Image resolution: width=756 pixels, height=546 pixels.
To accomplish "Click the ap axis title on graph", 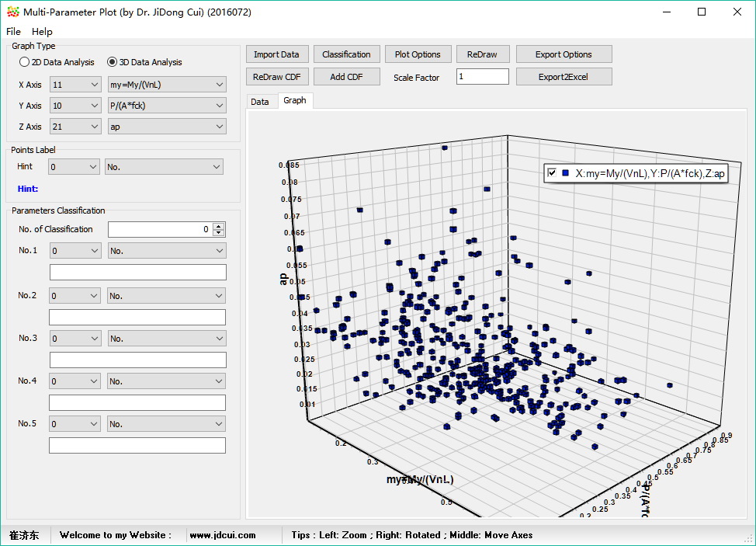I will point(283,280).
